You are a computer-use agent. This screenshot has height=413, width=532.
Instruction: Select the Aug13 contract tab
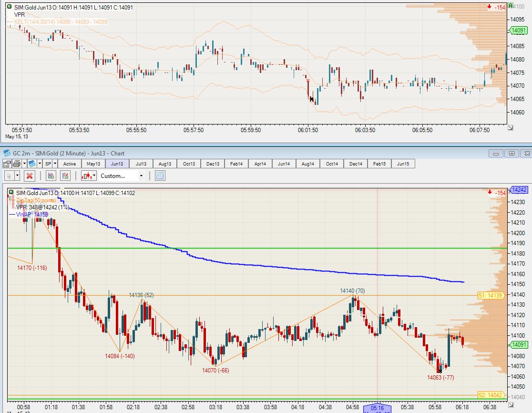click(165, 164)
